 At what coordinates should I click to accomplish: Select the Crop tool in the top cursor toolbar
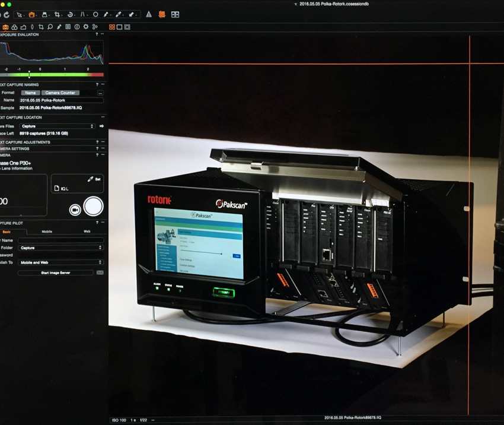pyautogui.click(x=57, y=14)
